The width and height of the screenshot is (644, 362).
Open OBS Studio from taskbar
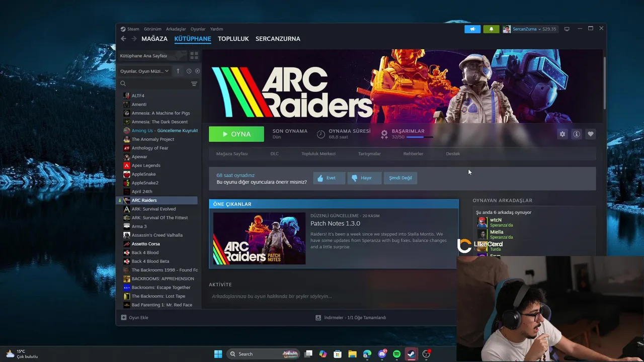[426, 354]
